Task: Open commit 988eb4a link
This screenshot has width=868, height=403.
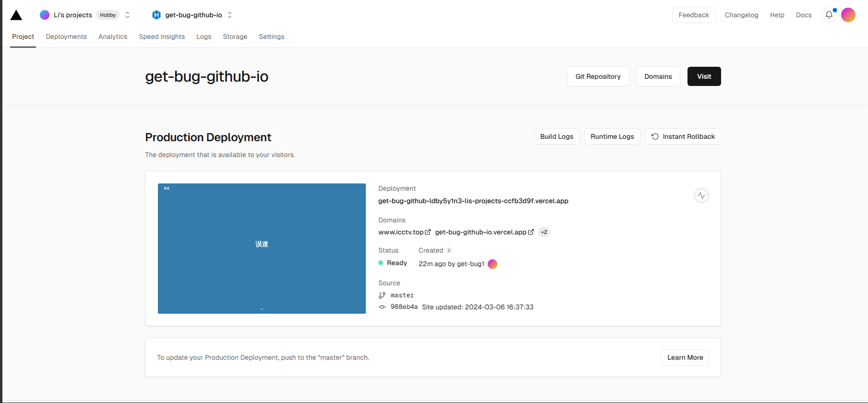Action: (404, 307)
